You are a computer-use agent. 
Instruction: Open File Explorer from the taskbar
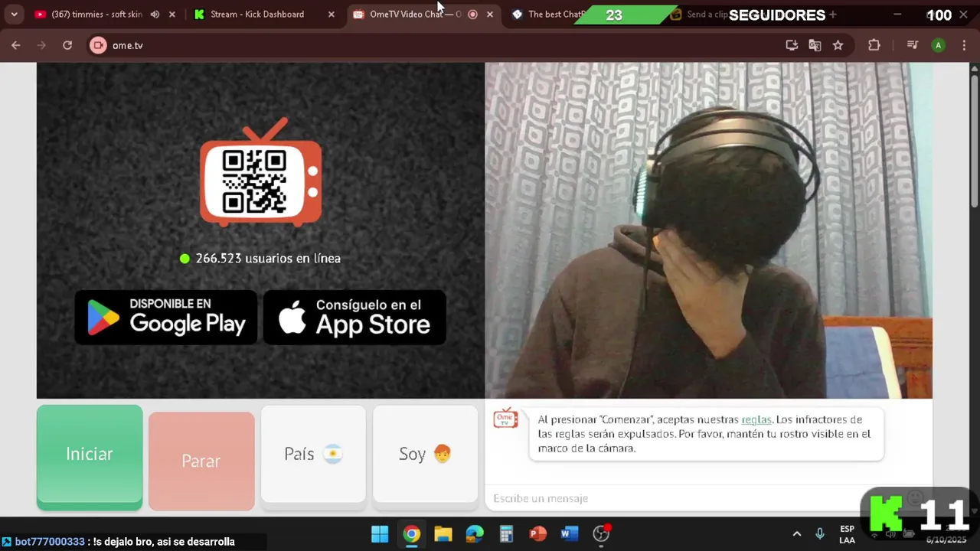[x=443, y=533]
